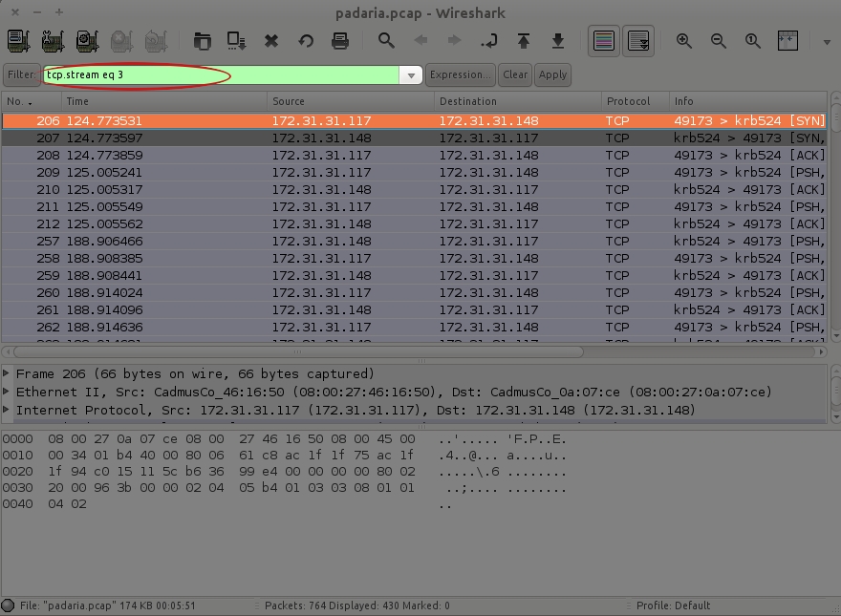Click the tcp.stream eq 3 filter field
841x616 pixels.
[221, 75]
